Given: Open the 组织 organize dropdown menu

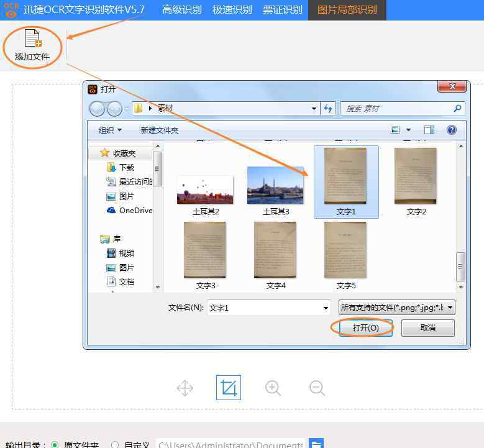Looking at the screenshot, I should (x=111, y=130).
